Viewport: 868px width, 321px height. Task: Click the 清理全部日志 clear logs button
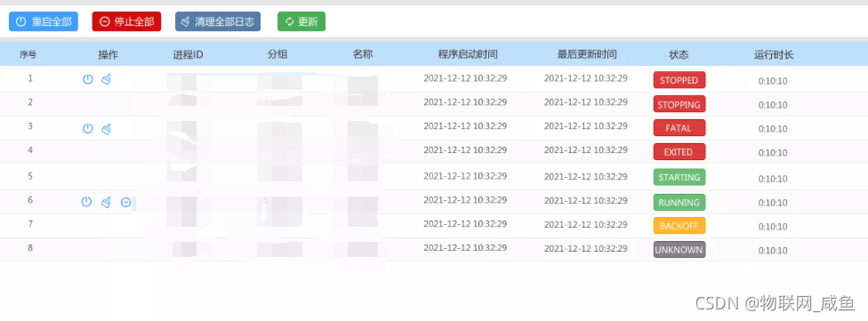tap(218, 21)
